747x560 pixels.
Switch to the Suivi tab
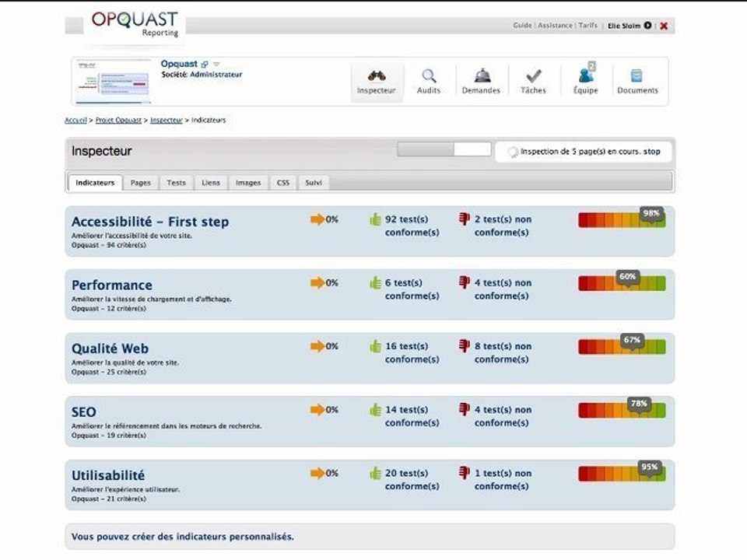coord(314,183)
